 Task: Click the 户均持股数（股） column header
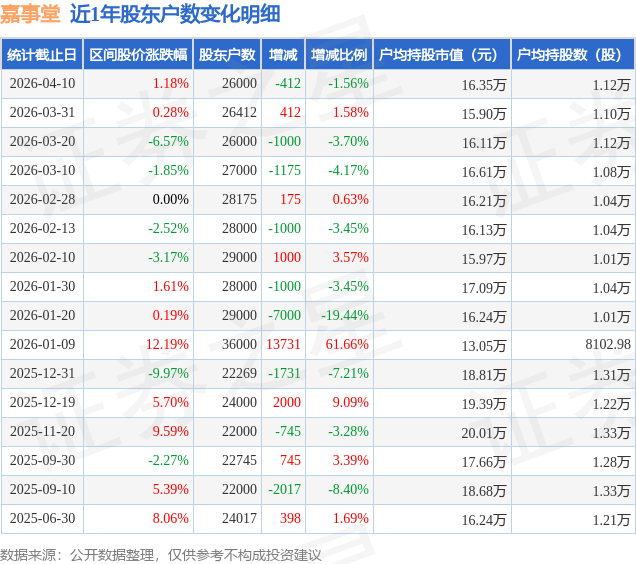coord(573,54)
